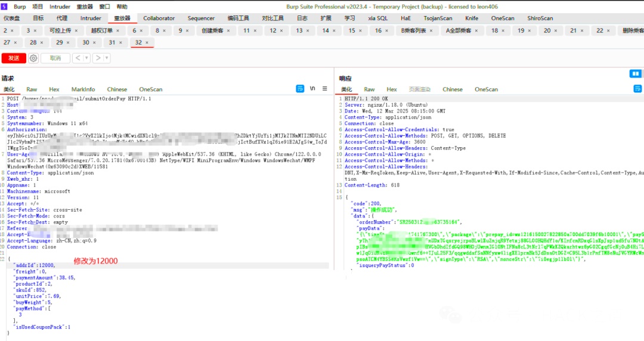Open the request Chinese tab
The height and width of the screenshot is (341, 644).
click(117, 89)
